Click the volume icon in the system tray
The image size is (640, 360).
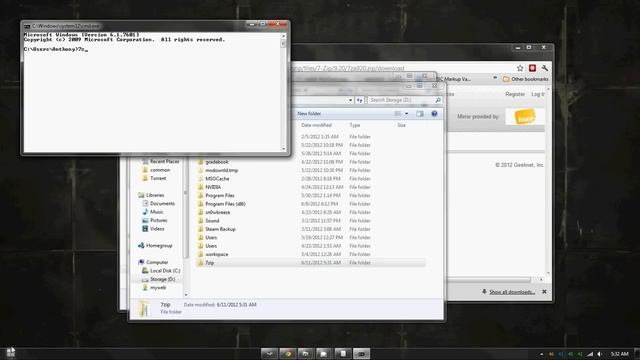600,354
